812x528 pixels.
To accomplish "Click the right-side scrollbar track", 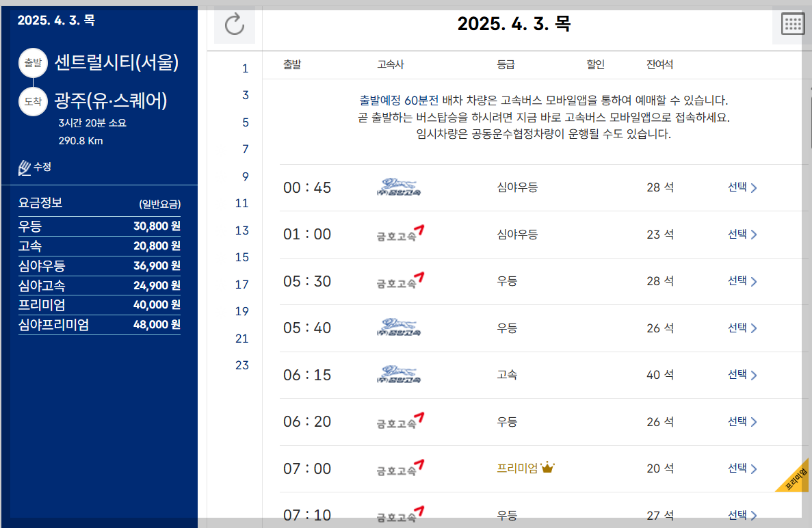I will click(x=809, y=274).
